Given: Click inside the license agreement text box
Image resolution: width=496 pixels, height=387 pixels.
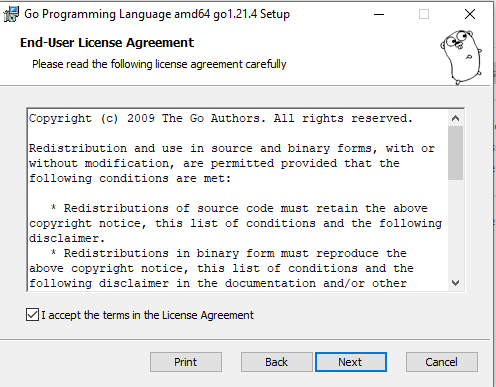Looking at the screenshot, I should (x=238, y=200).
